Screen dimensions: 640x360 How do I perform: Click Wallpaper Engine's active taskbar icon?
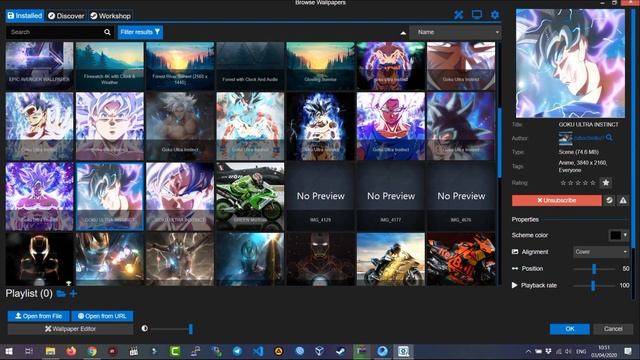coord(403,351)
